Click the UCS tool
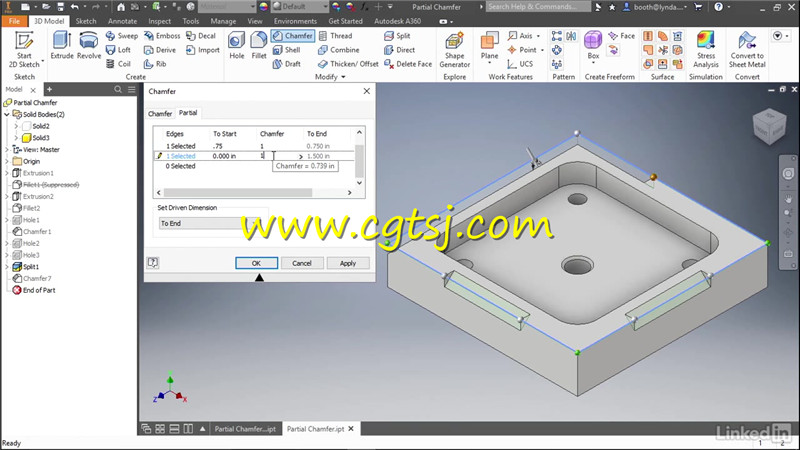 point(520,64)
